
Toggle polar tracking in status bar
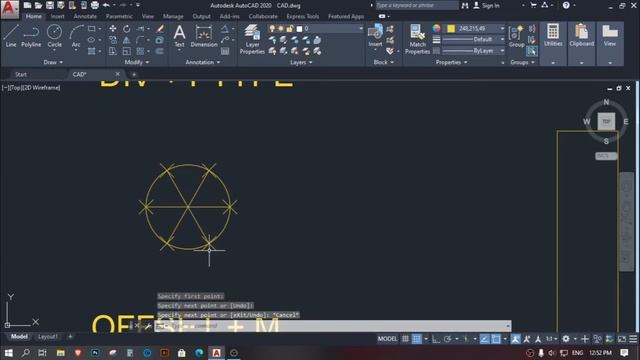(447, 339)
